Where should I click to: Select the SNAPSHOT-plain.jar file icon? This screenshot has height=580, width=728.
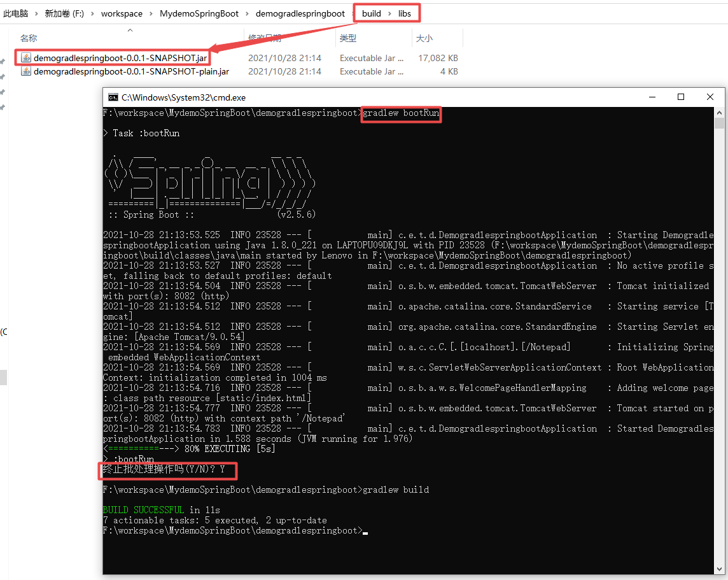(26, 71)
